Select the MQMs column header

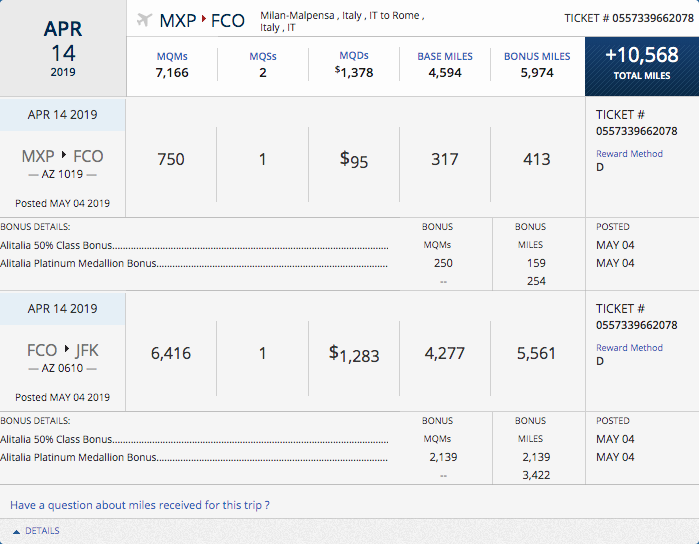point(172,56)
